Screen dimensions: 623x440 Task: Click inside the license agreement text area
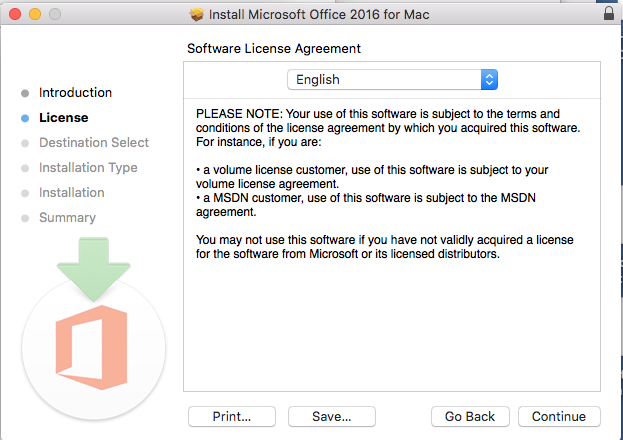pyautogui.click(x=392, y=244)
